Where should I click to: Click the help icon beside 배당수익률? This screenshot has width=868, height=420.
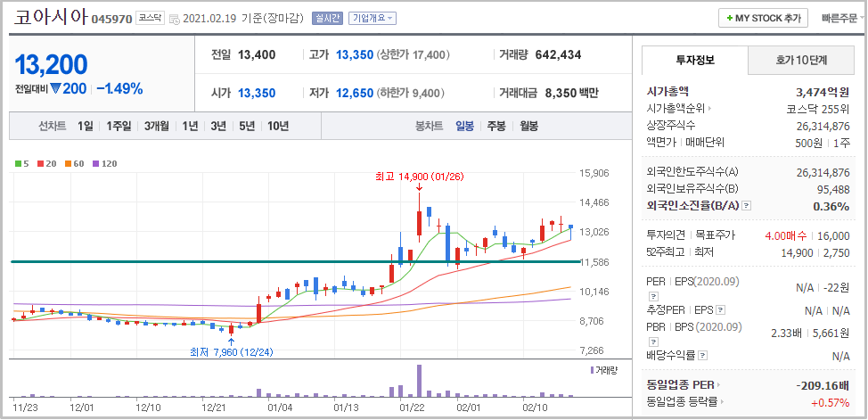702,355
